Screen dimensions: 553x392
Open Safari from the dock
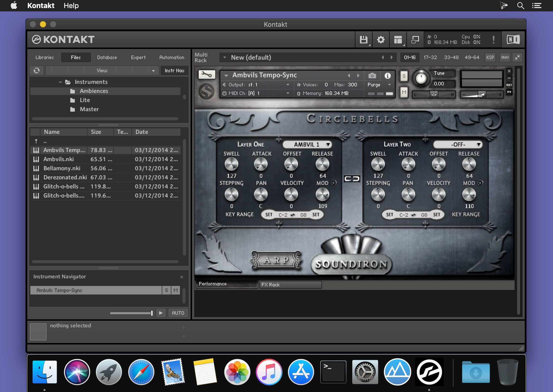141,372
